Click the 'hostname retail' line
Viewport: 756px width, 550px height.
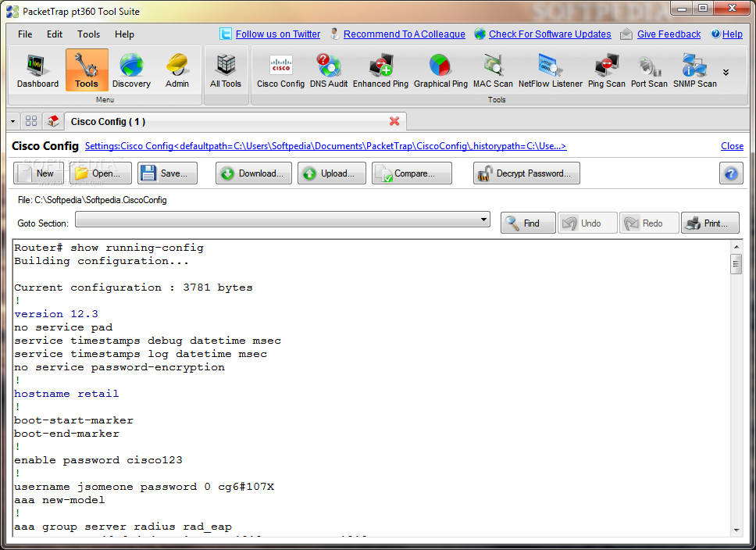(x=66, y=394)
